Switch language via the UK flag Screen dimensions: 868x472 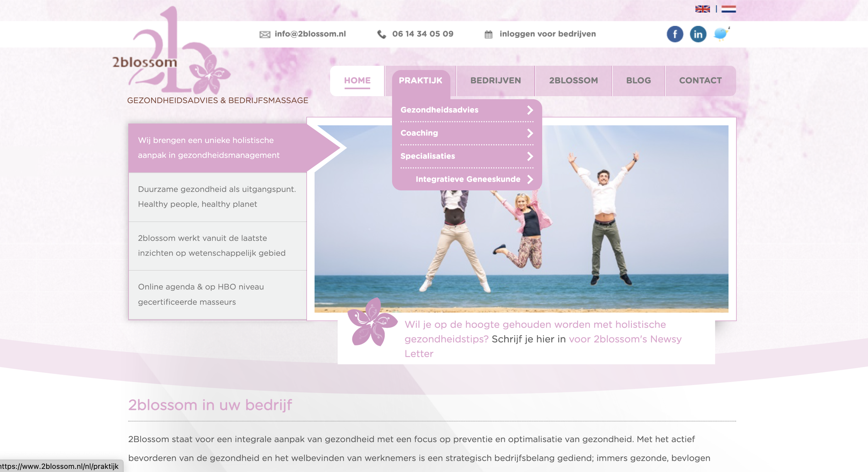point(702,9)
